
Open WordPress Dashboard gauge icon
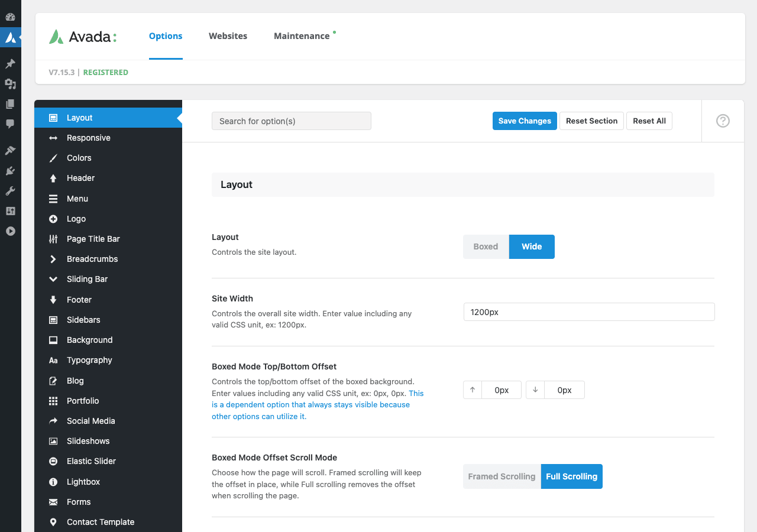[11, 17]
